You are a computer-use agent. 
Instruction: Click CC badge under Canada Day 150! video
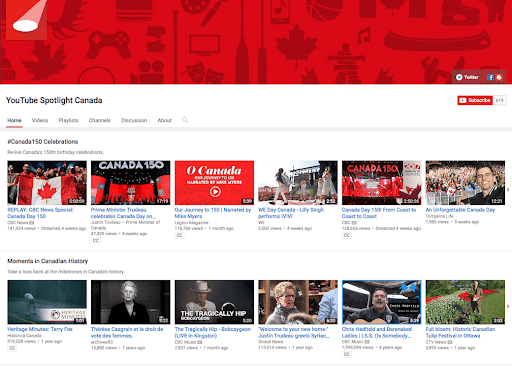pyautogui.click(x=347, y=235)
